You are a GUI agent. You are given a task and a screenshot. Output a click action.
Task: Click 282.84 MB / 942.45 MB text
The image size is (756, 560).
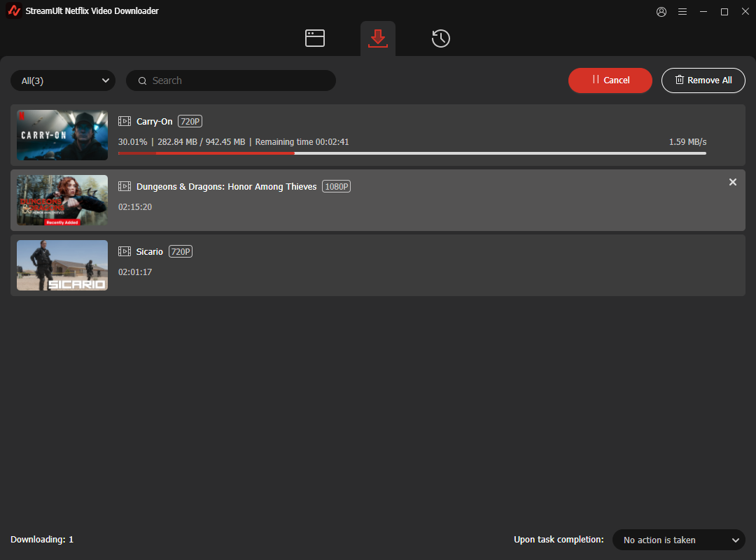tap(202, 142)
